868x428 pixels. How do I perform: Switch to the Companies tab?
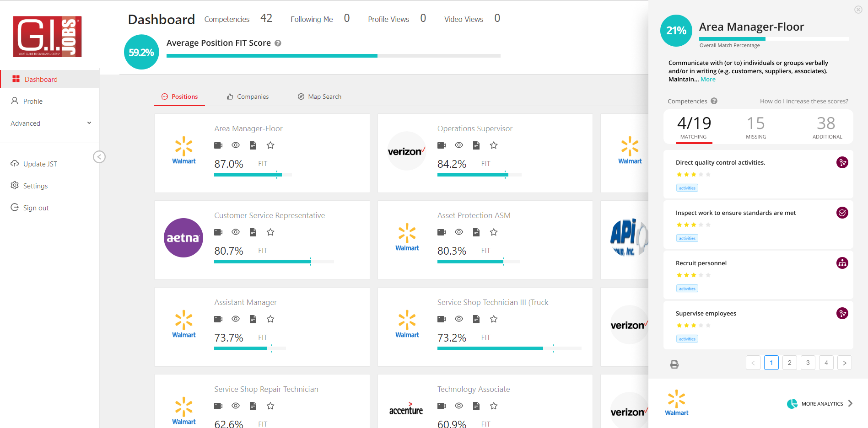click(x=248, y=96)
